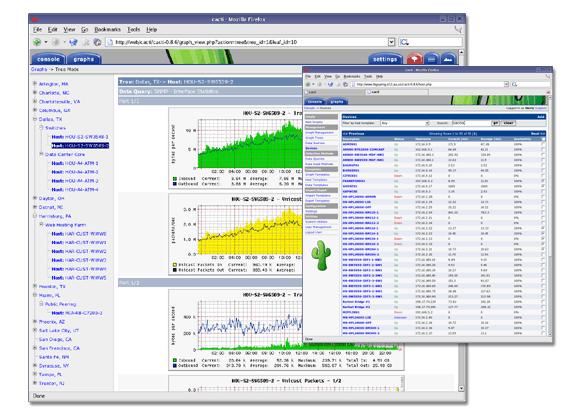Collapse the Dallas, TX tree node
The width and height of the screenshot is (574, 412).
coord(35,119)
